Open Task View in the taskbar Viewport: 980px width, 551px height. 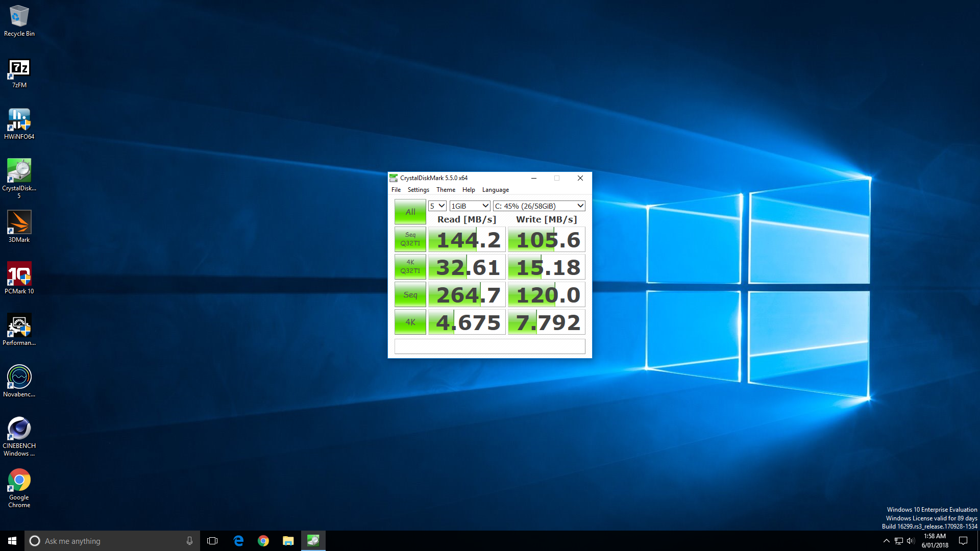(x=212, y=541)
